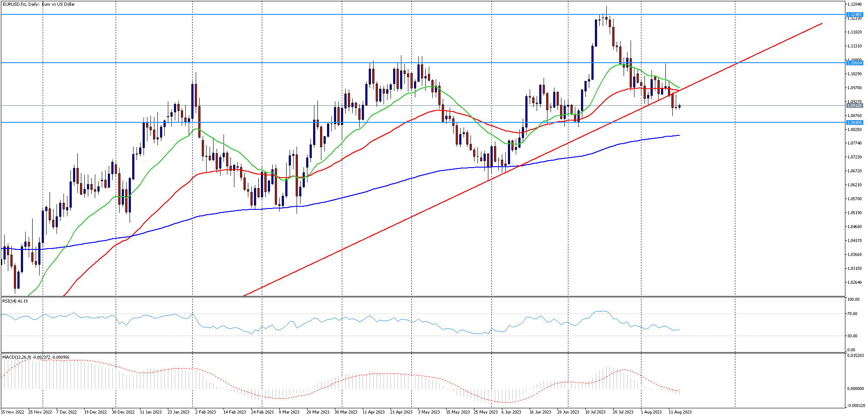
Task: Click the RSI scale value 100.00
Action: click(854, 299)
